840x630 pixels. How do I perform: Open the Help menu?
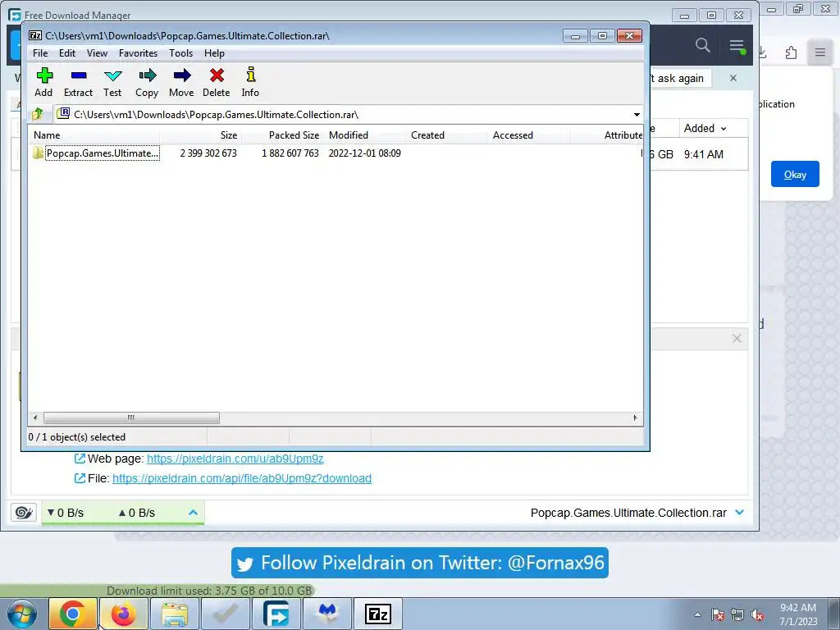tap(214, 53)
